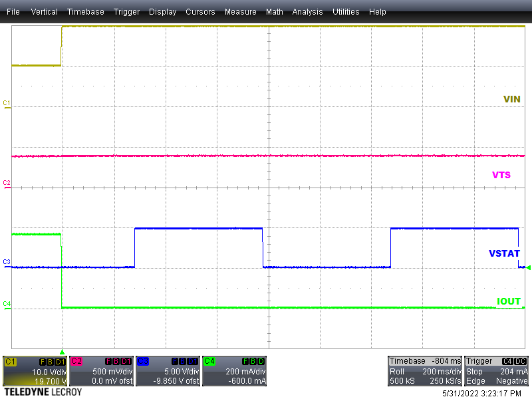Open the Trigger settings box
The image size is (532, 399).
click(x=496, y=371)
